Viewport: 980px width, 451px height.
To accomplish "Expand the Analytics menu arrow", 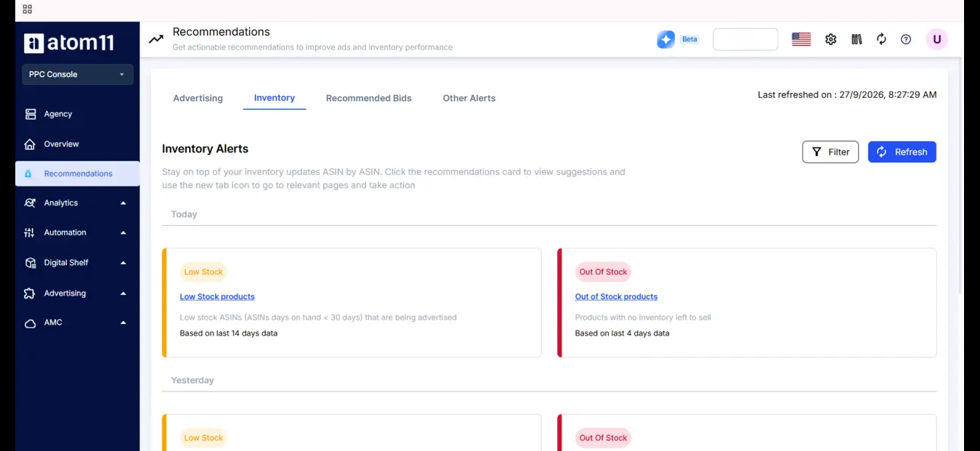I will tap(123, 203).
